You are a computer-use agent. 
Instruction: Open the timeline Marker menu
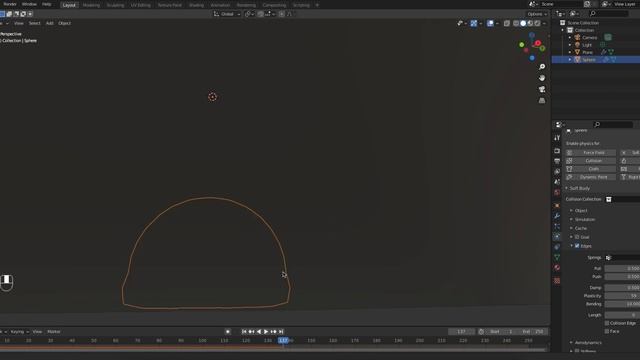(x=54, y=332)
